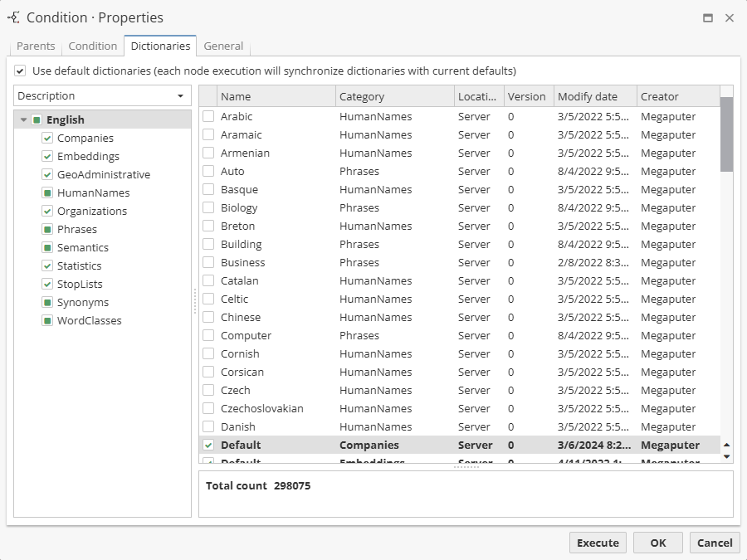Toggle the HumanNames category checkbox
Screen dimensions: 747x560
47,193
